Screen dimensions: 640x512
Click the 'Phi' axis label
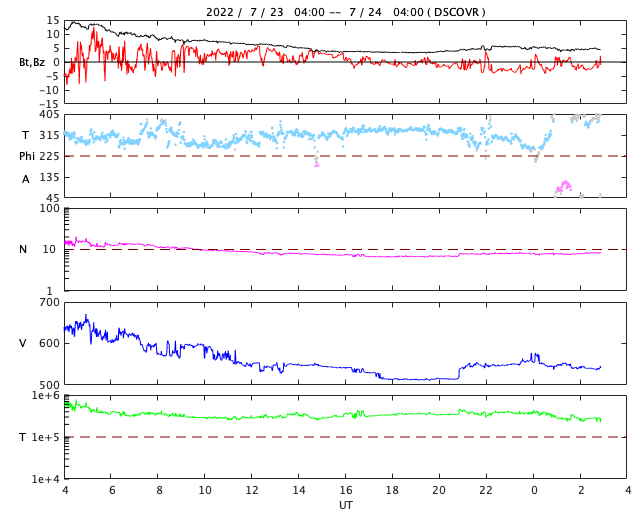tap(27, 156)
